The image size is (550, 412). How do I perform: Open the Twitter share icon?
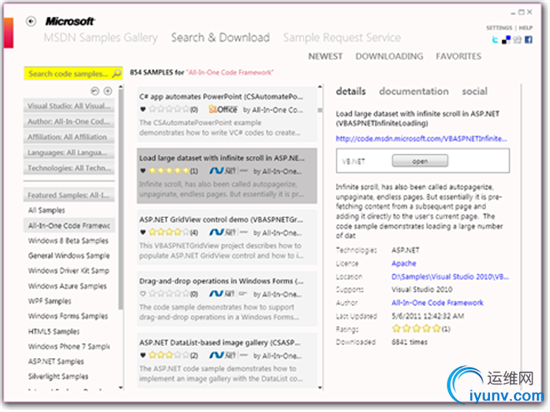tap(495, 40)
